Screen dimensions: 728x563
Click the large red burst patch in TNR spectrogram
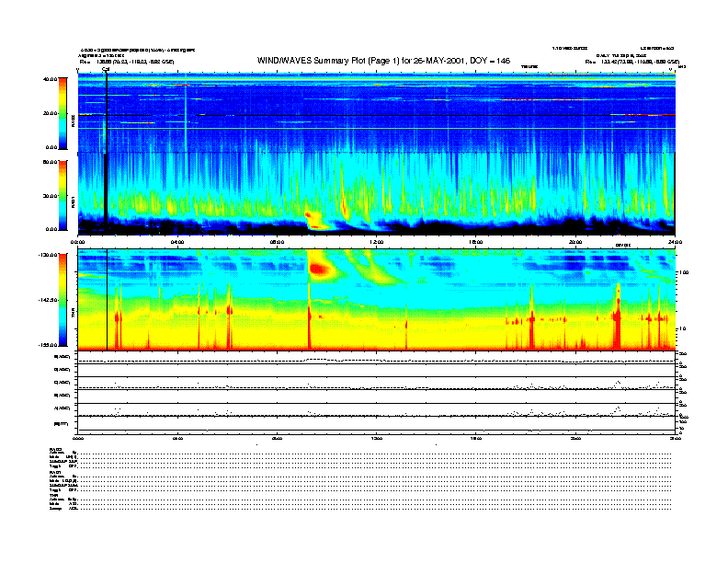click(318, 269)
